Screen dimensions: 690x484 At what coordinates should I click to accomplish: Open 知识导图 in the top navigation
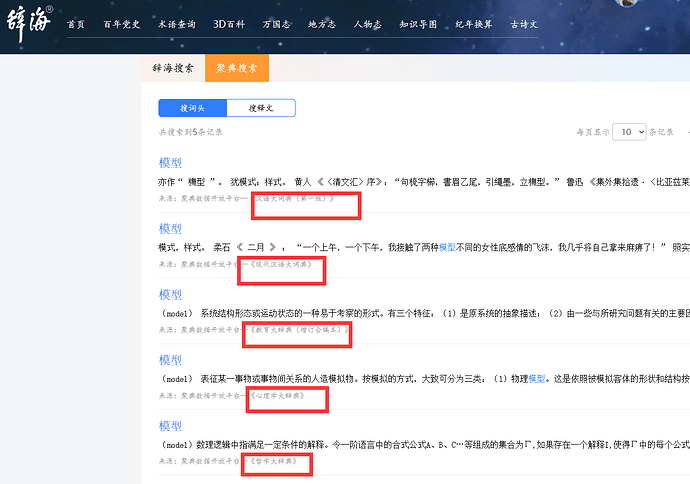point(420,22)
